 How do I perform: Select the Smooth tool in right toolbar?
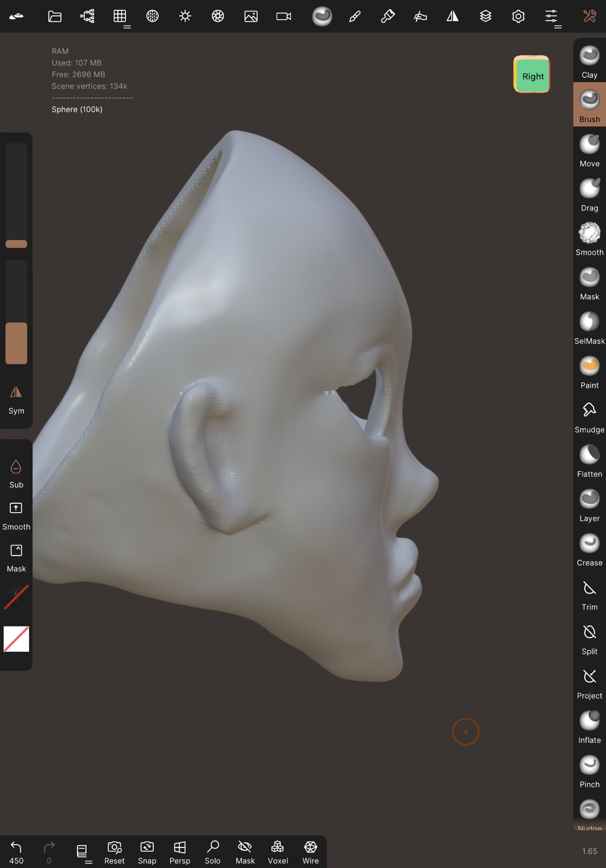click(589, 239)
